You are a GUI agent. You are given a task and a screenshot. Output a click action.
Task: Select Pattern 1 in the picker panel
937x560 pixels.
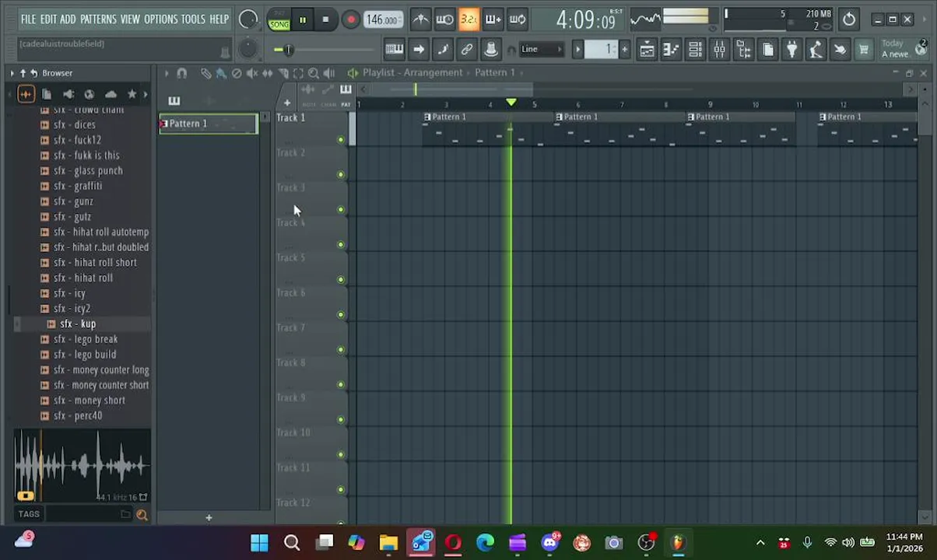click(209, 124)
